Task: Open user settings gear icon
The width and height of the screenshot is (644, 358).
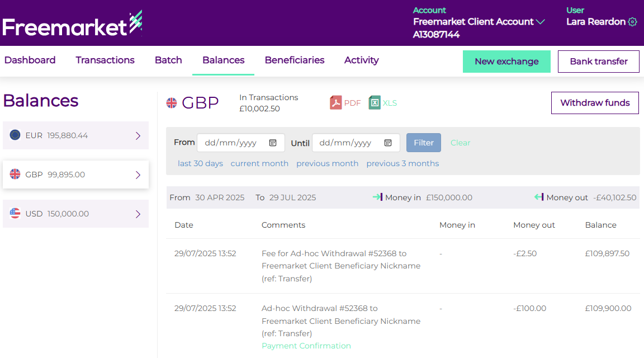Action: click(x=632, y=22)
